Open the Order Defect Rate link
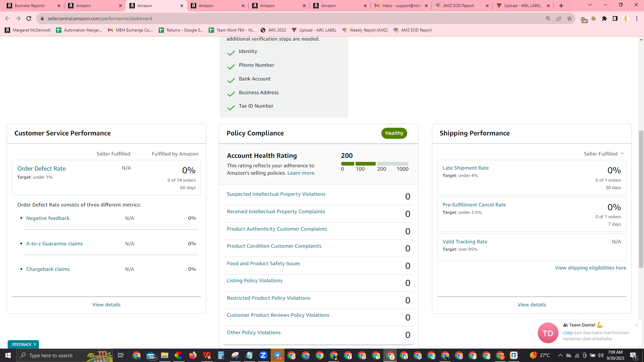 (42, 169)
